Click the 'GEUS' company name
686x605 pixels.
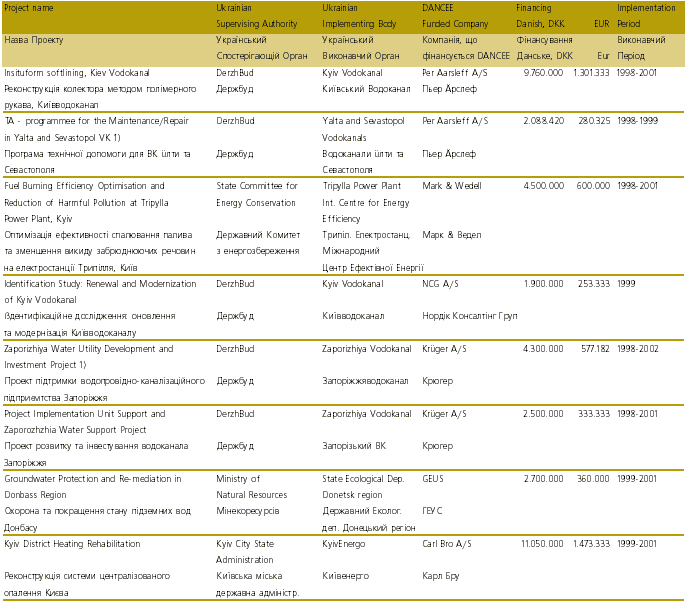coord(433,479)
